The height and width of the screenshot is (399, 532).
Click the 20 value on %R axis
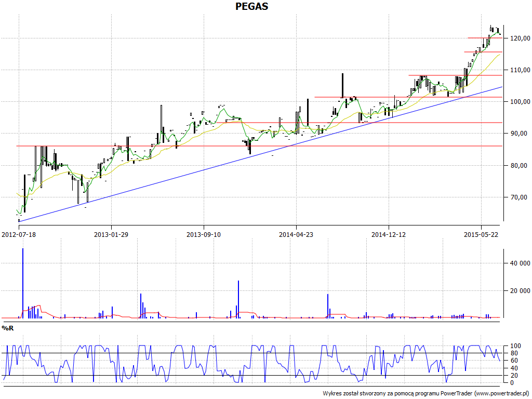tap(514, 375)
